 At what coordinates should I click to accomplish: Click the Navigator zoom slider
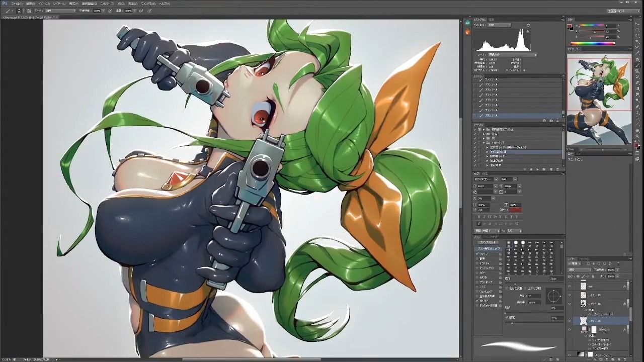click(x=604, y=149)
